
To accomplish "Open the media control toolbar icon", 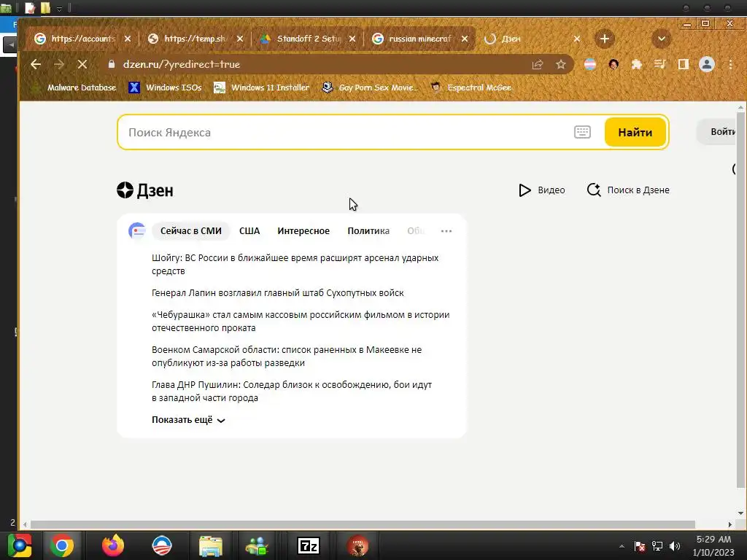I will click(x=659, y=64).
